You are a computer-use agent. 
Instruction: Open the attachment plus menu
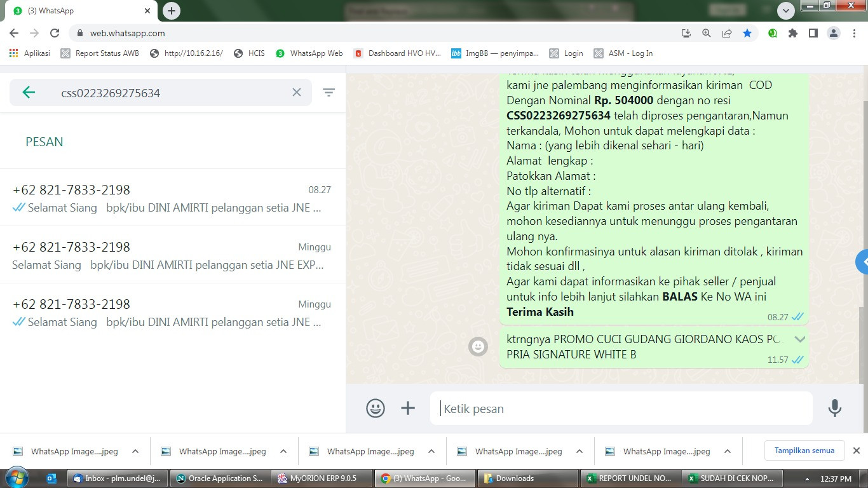[x=408, y=408]
